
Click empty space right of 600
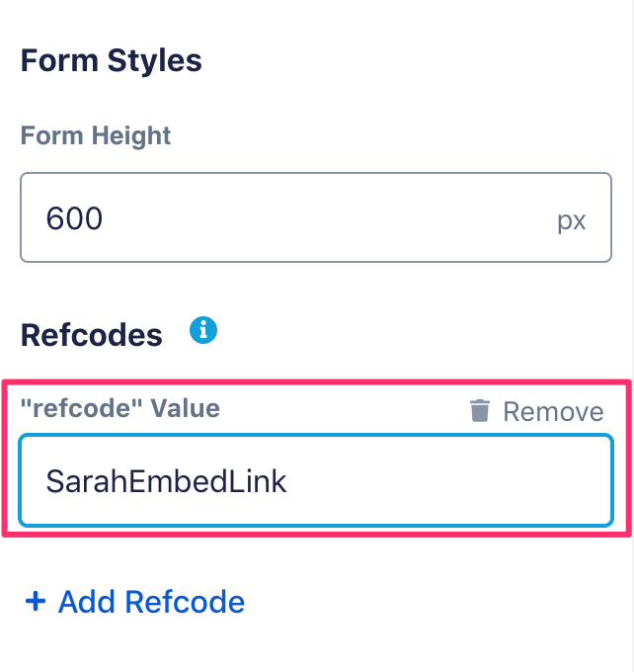click(326, 218)
